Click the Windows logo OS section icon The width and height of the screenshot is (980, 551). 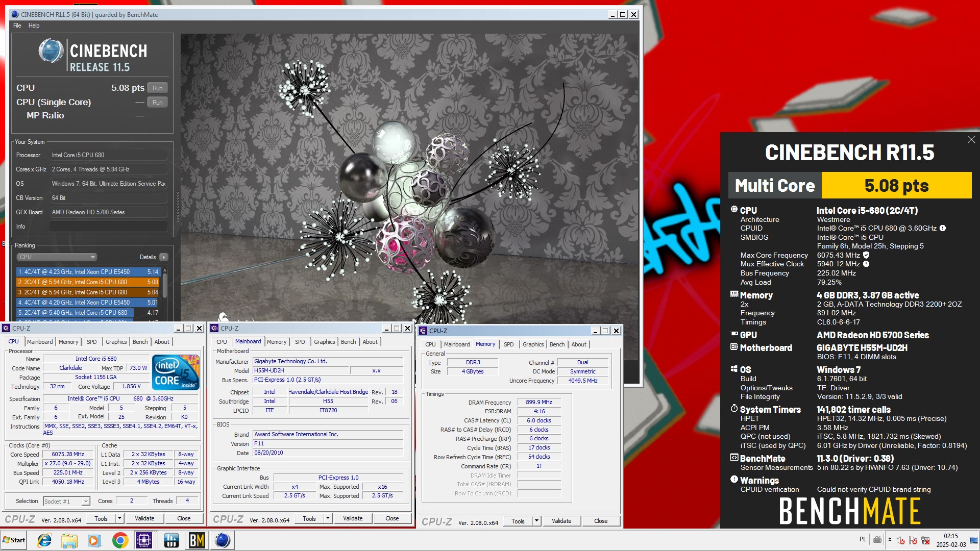734,369
